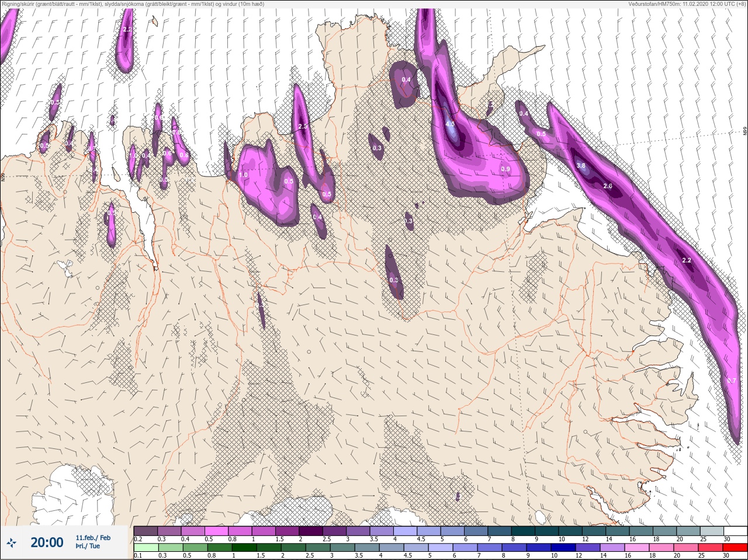This screenshot has width=748, height=560.
Task: Click upper legend white swatch labelled 30
Action: tap(736, 531)
